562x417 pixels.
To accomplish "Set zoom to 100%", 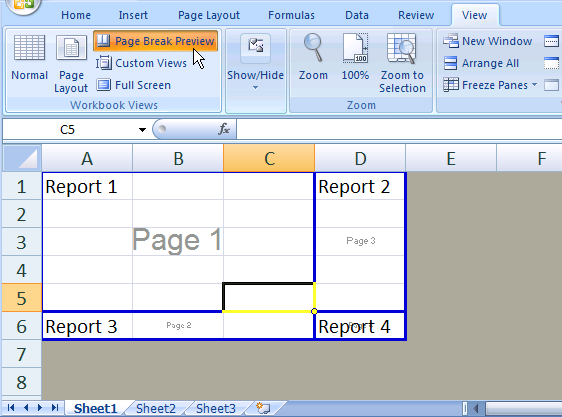I will [355, 57].
